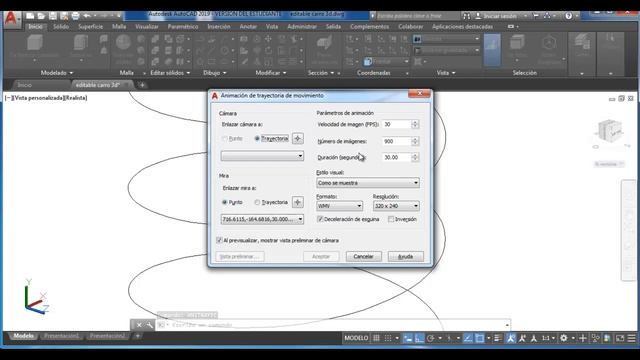Click the Número de imágenes input field

pos(397,141)
